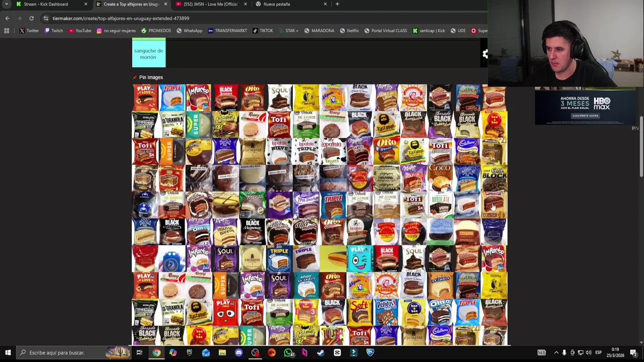Select the 'sanguche de morrón' tier label
Screen dimensions: 644x362
(148, 54)
